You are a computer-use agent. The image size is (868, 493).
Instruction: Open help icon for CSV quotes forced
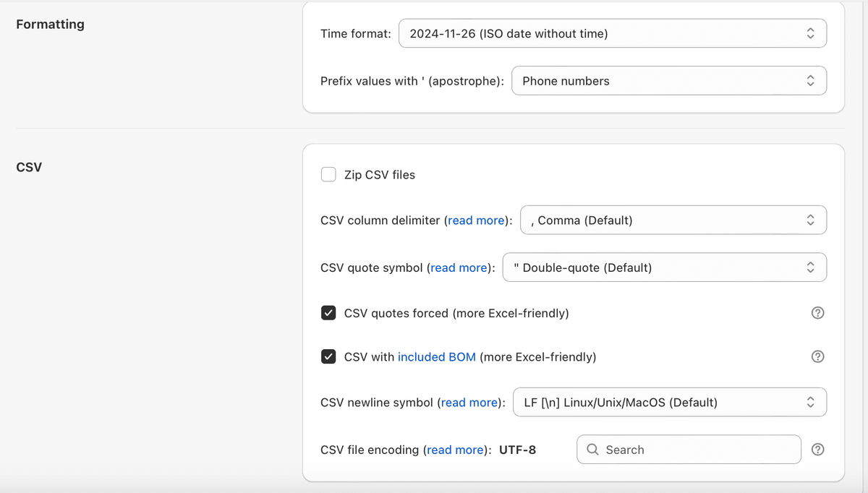(x=817, y=313)
